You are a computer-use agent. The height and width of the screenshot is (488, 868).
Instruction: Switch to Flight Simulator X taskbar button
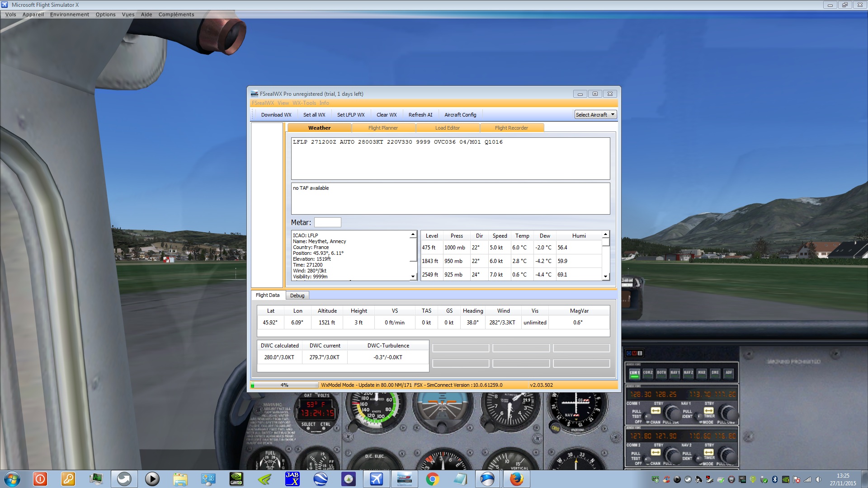(376, 479)
